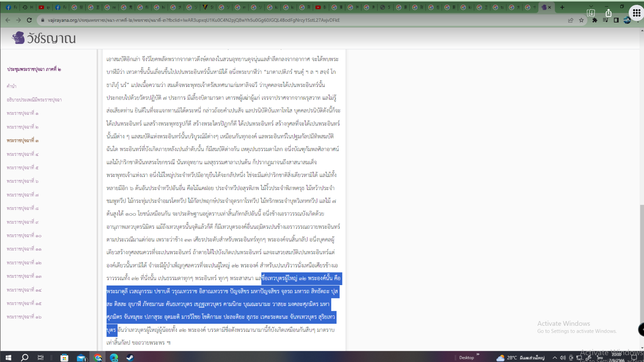Open พระราชปุจฉาที่ ๔ chapter
Viewport: 644px width, 362px height.
pyautogui.click(x=23, y=154)
